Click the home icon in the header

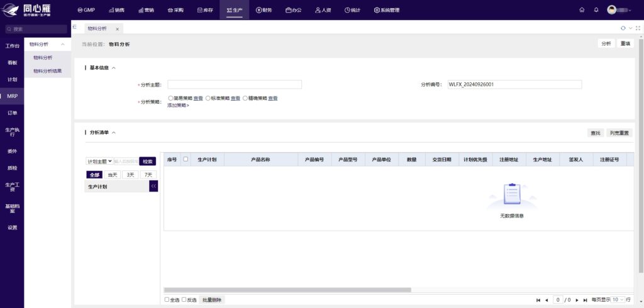coord(582,10)
